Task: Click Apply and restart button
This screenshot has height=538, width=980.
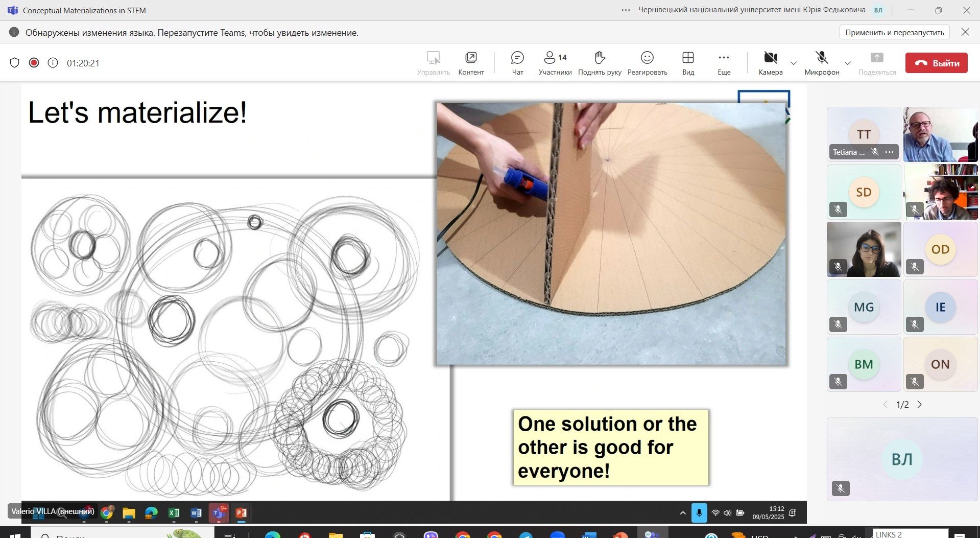Action: 894,32
